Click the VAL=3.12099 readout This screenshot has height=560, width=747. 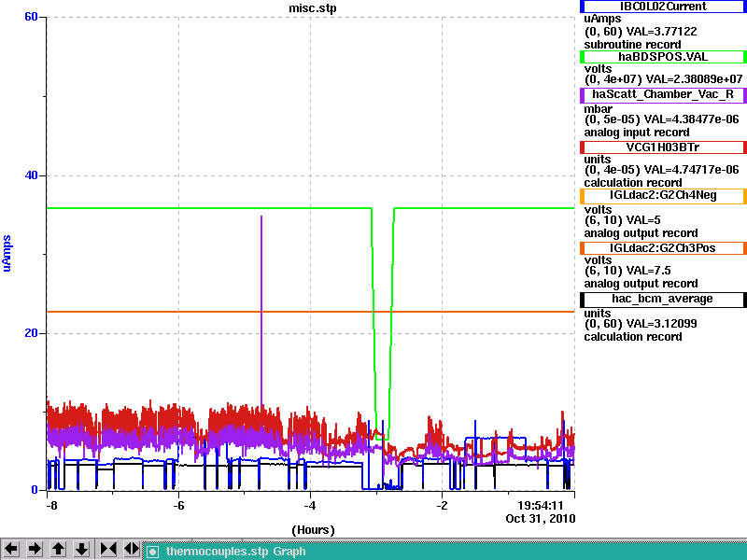tap(661, 324)
